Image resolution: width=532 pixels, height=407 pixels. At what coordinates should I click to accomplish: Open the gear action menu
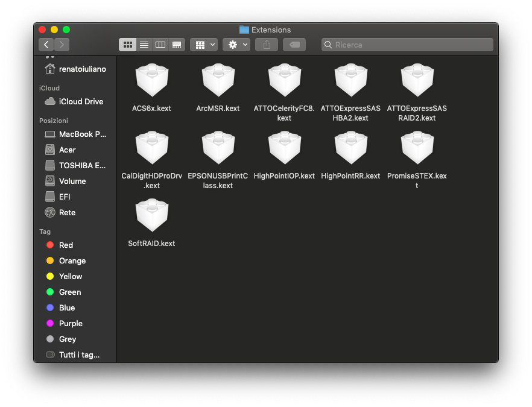click(236, 45)
